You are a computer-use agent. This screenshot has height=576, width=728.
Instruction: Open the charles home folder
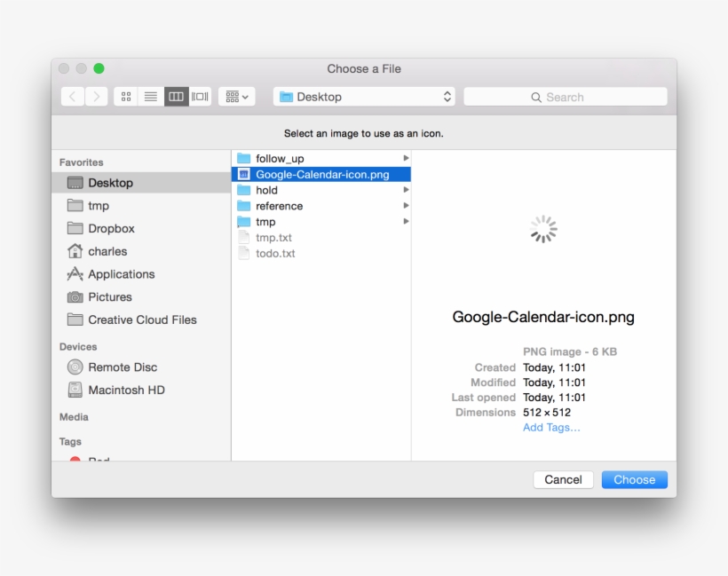coord(141,251)
